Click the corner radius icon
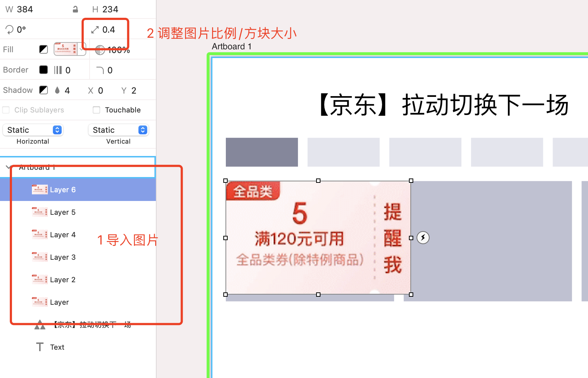The image size is (588, 378). (x=100, y=70)
